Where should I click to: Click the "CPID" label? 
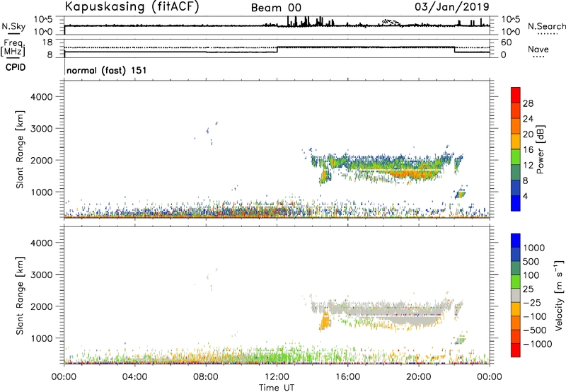click(x=16, y=67)
